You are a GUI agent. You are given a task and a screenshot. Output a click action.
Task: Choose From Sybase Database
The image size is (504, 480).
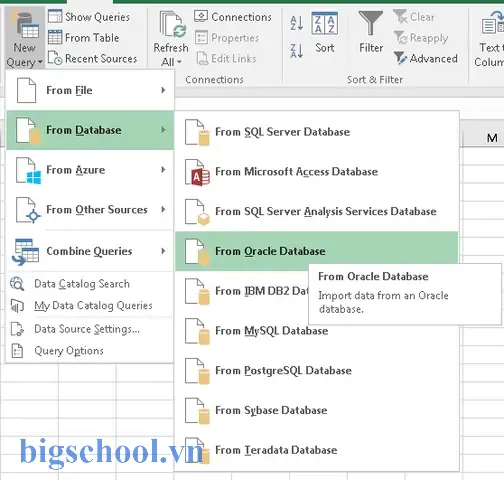pos(317,410)
